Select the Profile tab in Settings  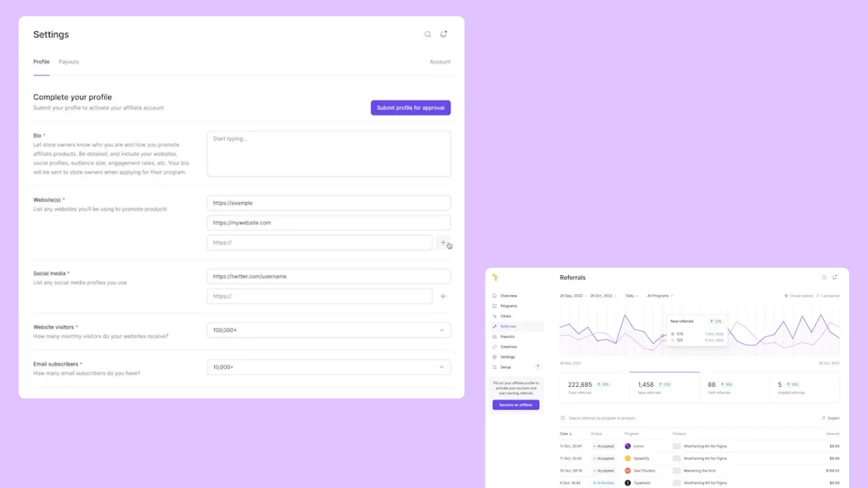point(41,62)
